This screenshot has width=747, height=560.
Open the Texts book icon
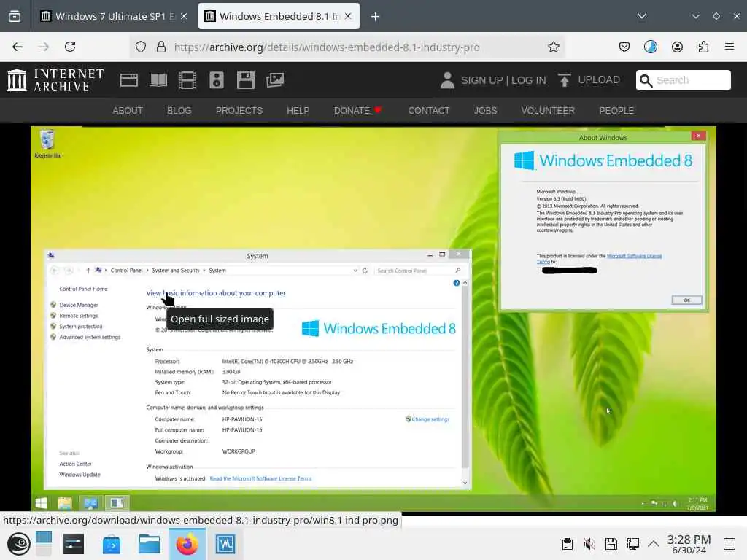tap(158, 80)
